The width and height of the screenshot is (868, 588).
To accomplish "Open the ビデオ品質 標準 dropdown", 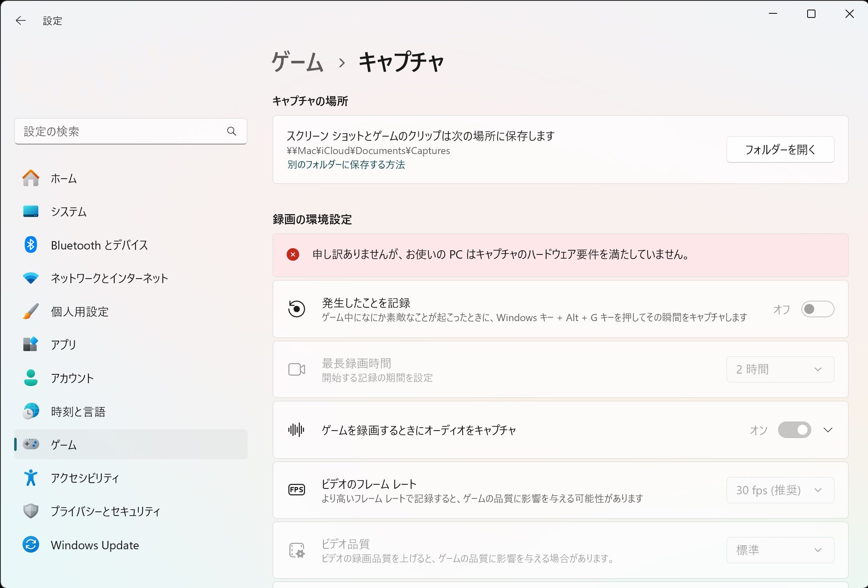I will 780,550.
